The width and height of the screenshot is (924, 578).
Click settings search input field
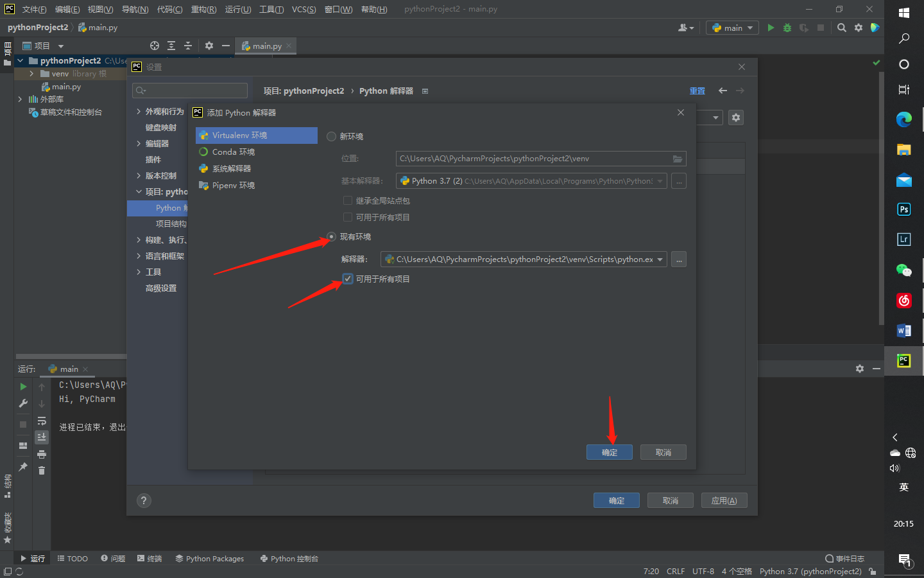pos(190,91)
